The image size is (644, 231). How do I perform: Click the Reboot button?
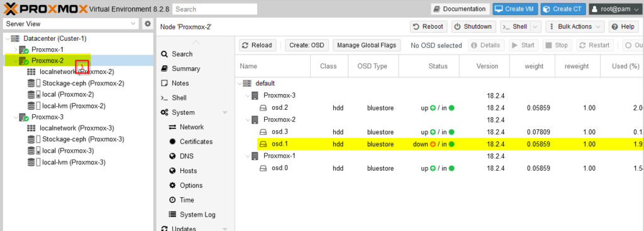tap(429, 26)
